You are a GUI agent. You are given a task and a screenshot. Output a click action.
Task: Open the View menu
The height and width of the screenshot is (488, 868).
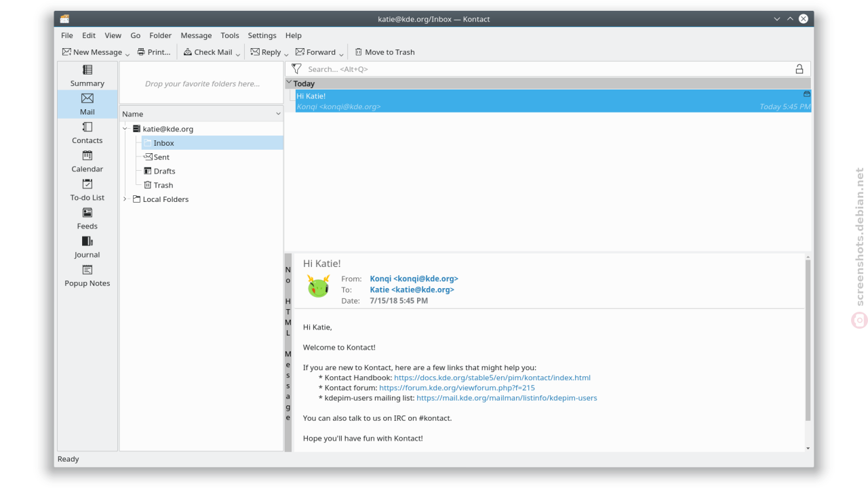pos(113,35)
